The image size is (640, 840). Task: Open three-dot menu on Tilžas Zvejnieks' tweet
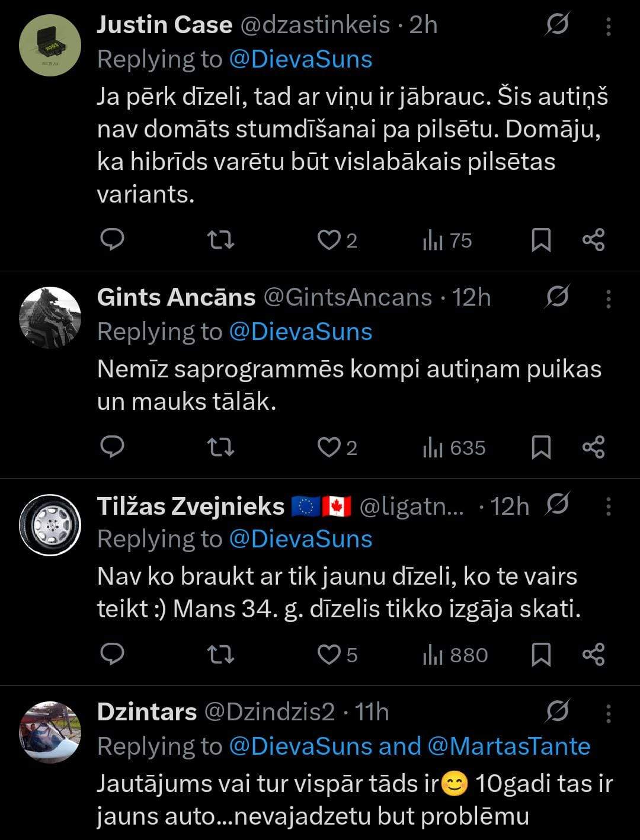[x=608, y=506]
